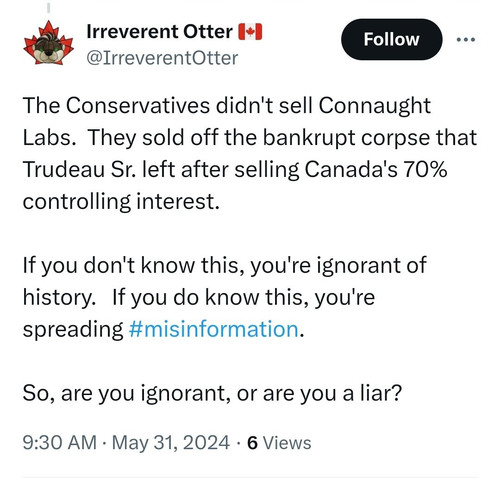Open the three-dot more options menu
Image resolution: width=500 pixels, height=478 pixels.
(466, 40)
